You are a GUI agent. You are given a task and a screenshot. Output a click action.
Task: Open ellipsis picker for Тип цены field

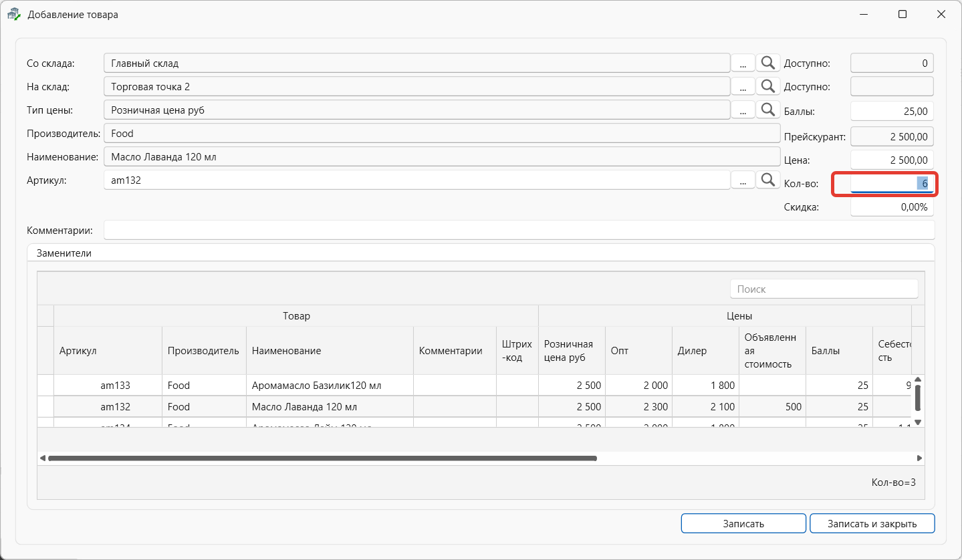tap(743, 110)
